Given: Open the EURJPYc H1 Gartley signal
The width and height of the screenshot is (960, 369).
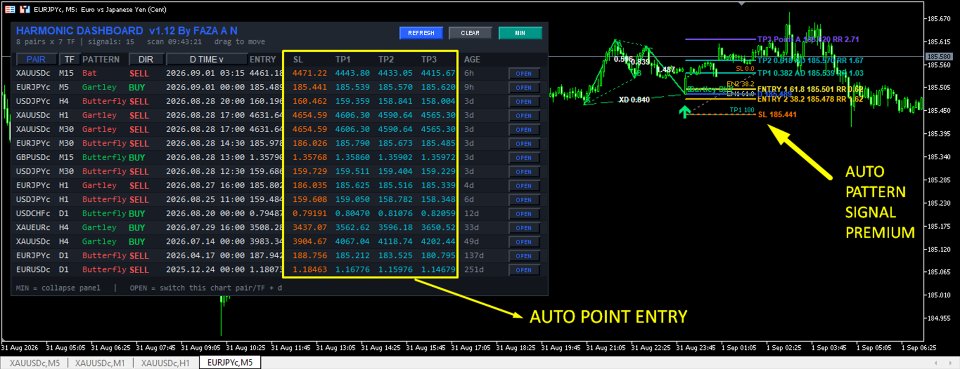Looking at the screenshot, I should coord(523,185).
